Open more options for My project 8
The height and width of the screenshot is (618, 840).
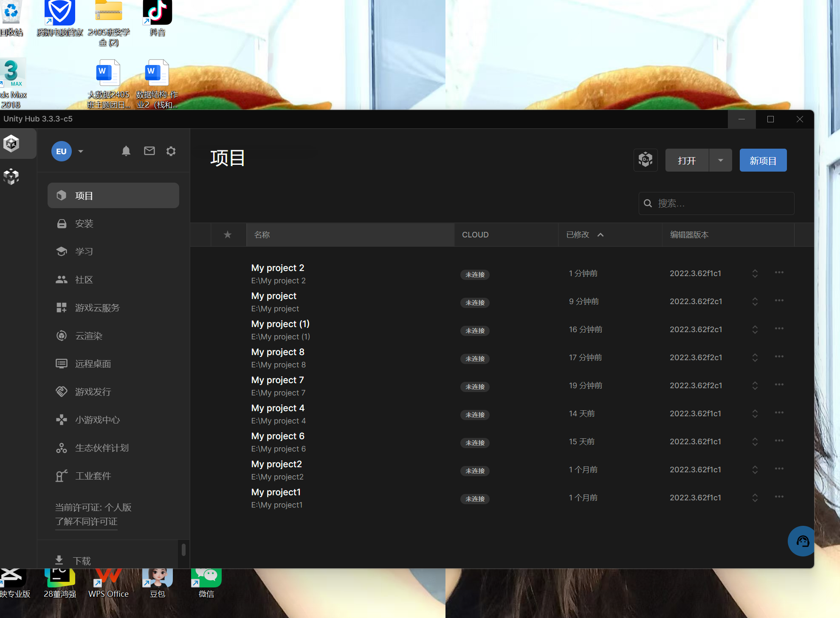coord(779,357)
